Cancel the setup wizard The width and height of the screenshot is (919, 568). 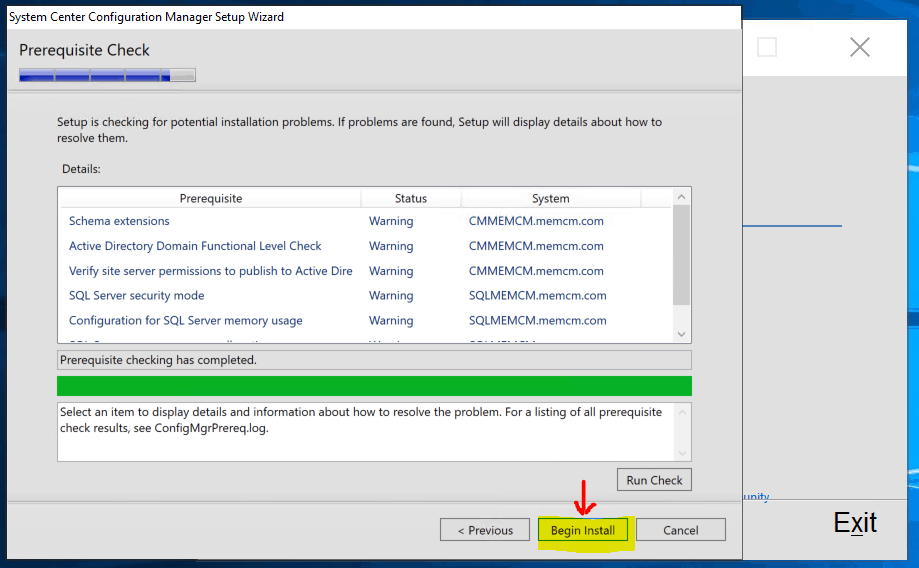[680, 530]
